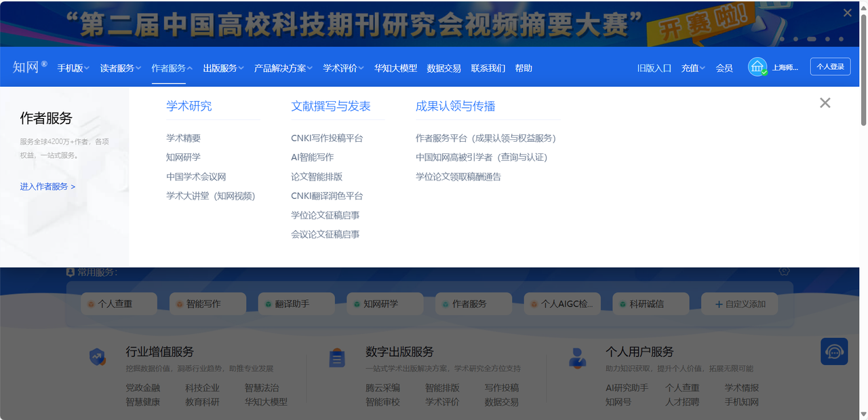Image resolution: width=868 pixels, height=420 pixels.
Task: Click the 作者服务 quick service chip
Action: (x=473, y=304)
